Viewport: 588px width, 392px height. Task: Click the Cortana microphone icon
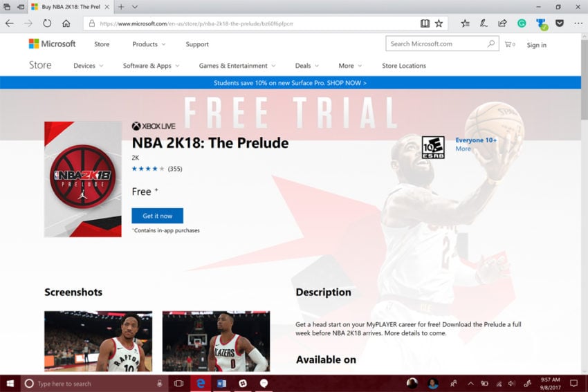coord(159,384)
